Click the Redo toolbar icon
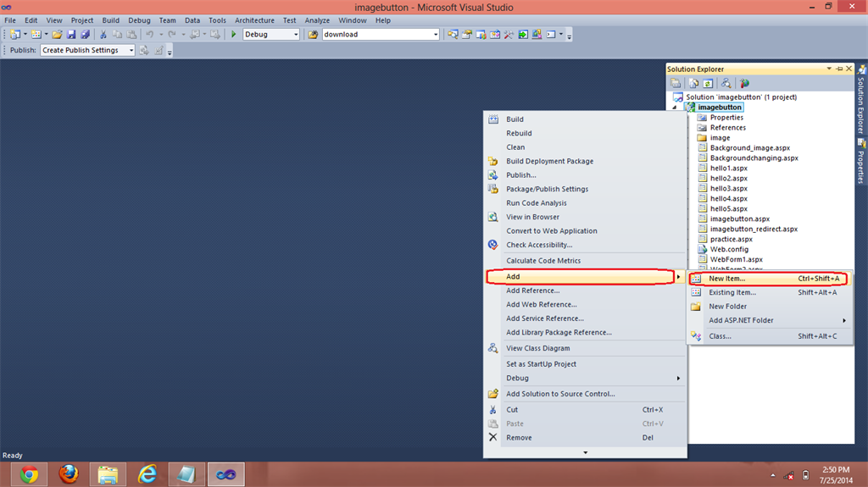 [172, 35]
